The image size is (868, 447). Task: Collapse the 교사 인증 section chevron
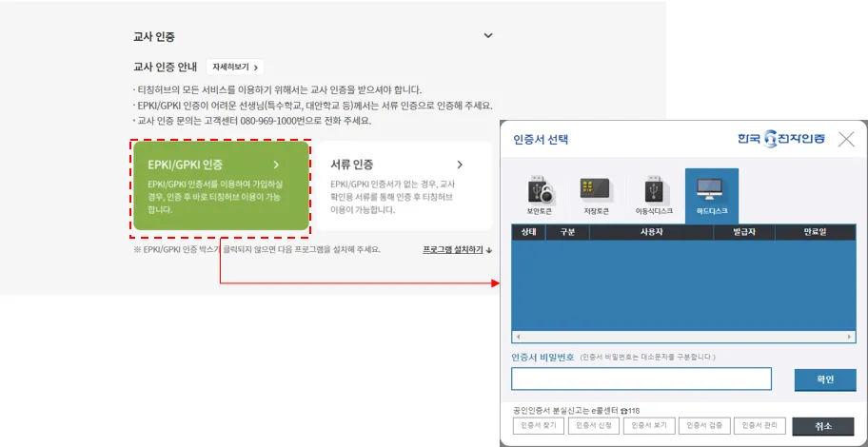pos(488,36)
